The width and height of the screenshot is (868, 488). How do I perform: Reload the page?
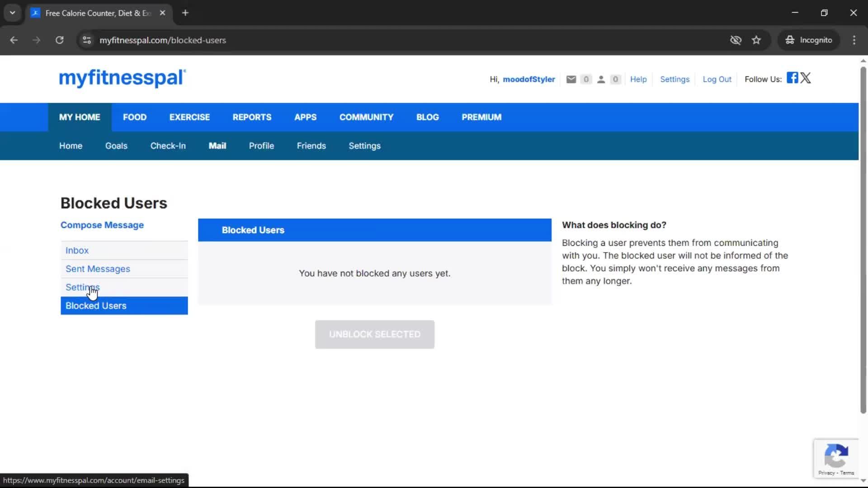(x=59, y=40)
